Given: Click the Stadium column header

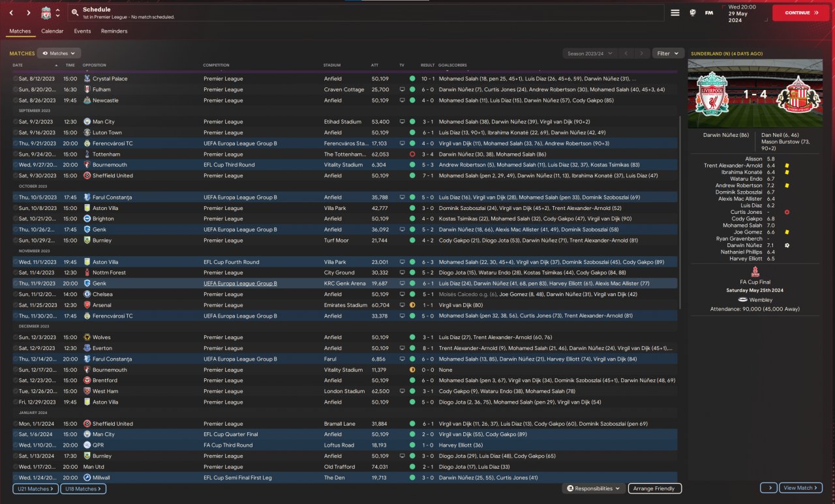Looking at the screenshot, I should click(x=331, y=65).
